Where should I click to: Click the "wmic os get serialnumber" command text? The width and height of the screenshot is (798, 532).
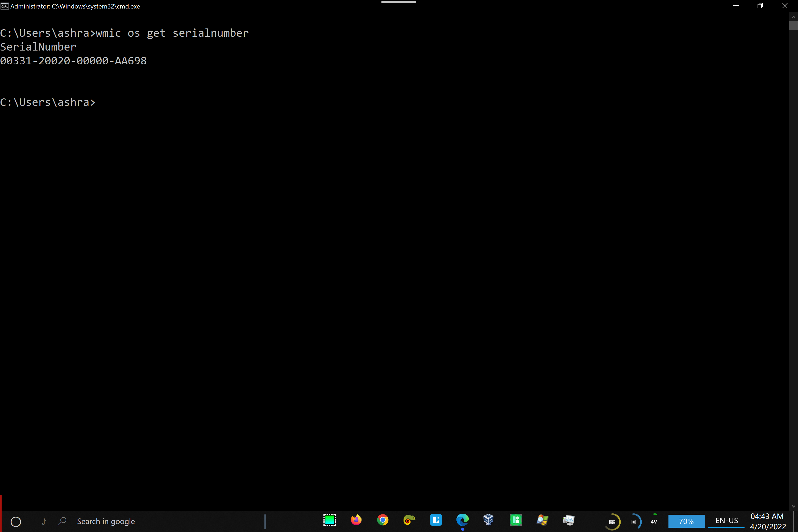point(172,33)
